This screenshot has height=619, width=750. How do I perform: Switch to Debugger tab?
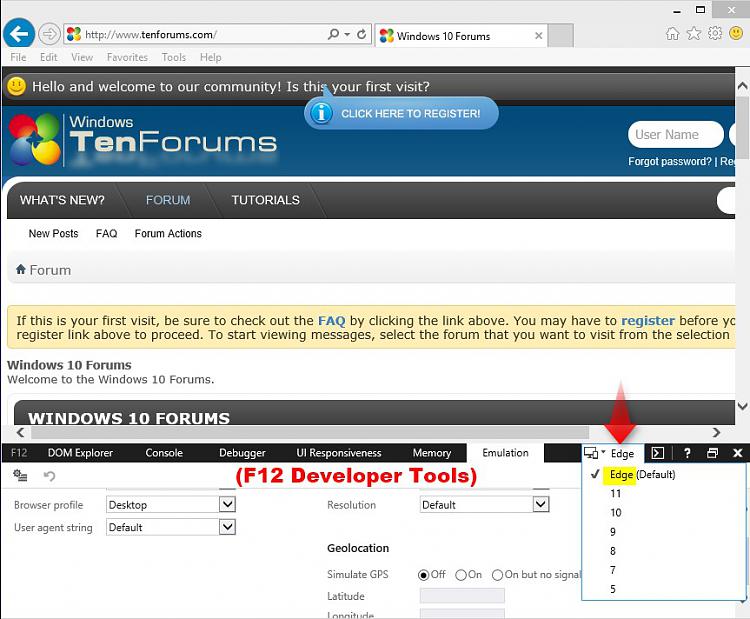click(242, 453)
